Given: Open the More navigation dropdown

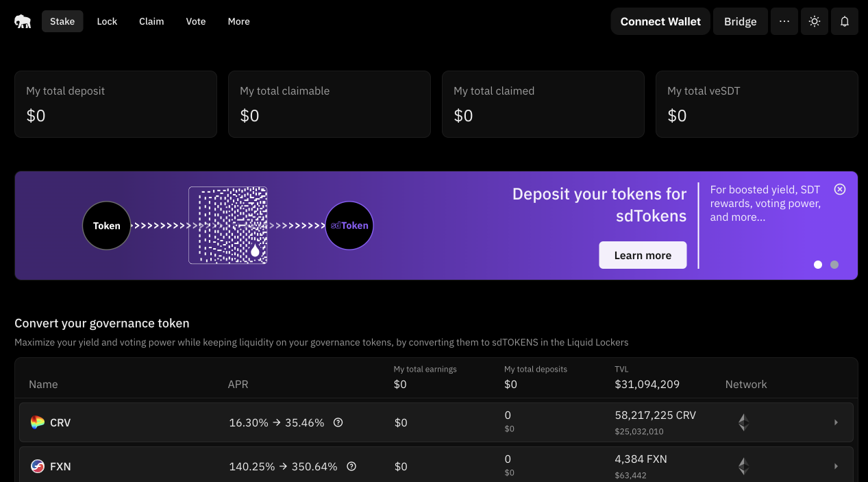Looking at the screenshot, I should [238, 21].
